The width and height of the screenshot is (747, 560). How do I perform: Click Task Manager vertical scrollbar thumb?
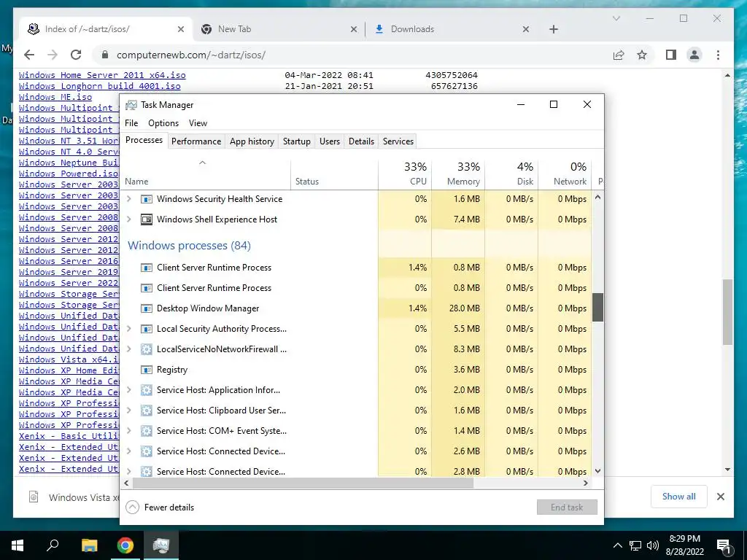598,307
